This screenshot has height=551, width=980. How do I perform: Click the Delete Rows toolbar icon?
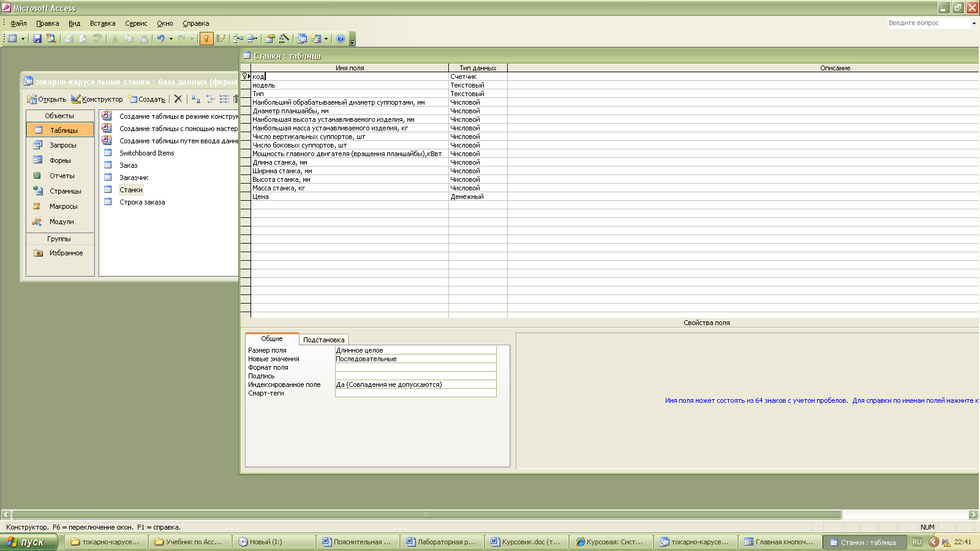252,39
